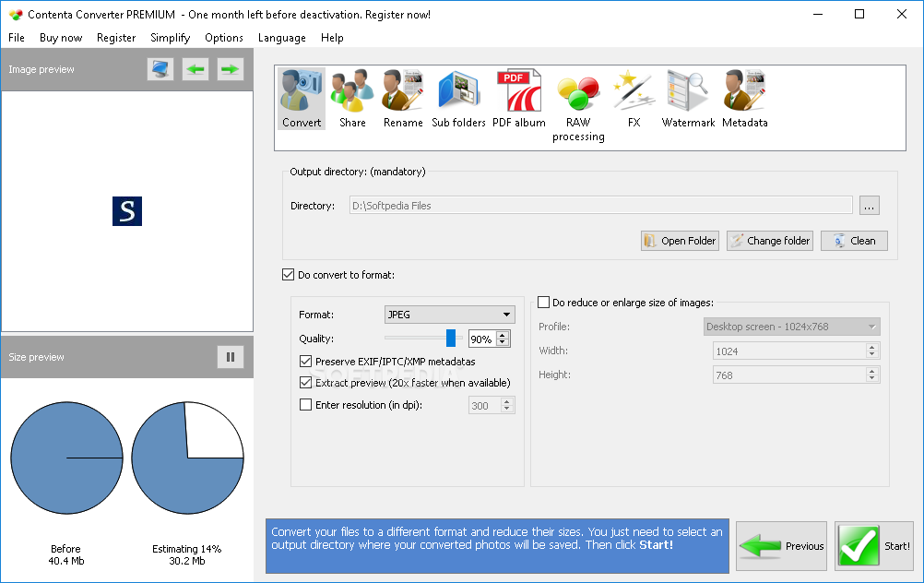This screenshot has width=924, height=583.
Task: Open the Sub folders tool
Action: click(x=458, y=99)
